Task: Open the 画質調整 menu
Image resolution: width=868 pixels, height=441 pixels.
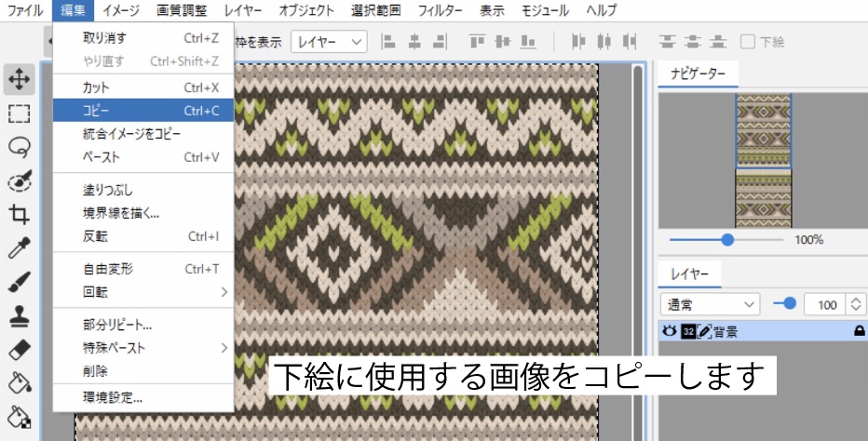Action: coord(183,10)
